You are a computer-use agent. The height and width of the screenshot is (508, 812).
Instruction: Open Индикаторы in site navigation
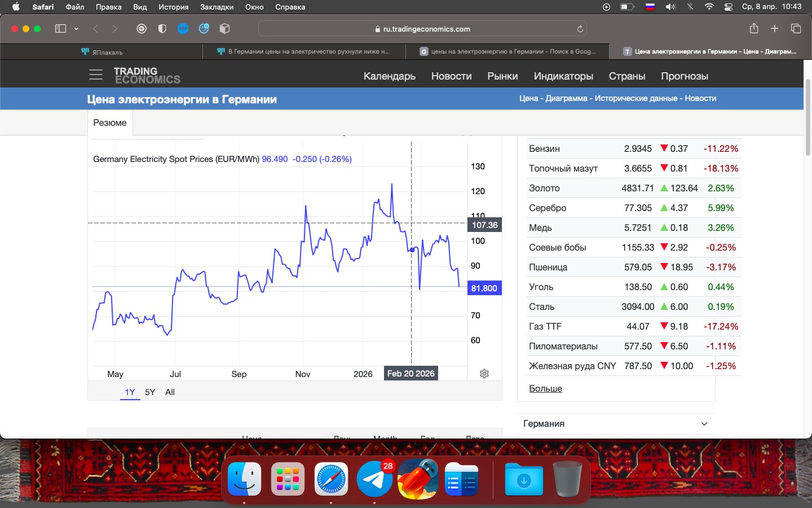pos(563,76)
